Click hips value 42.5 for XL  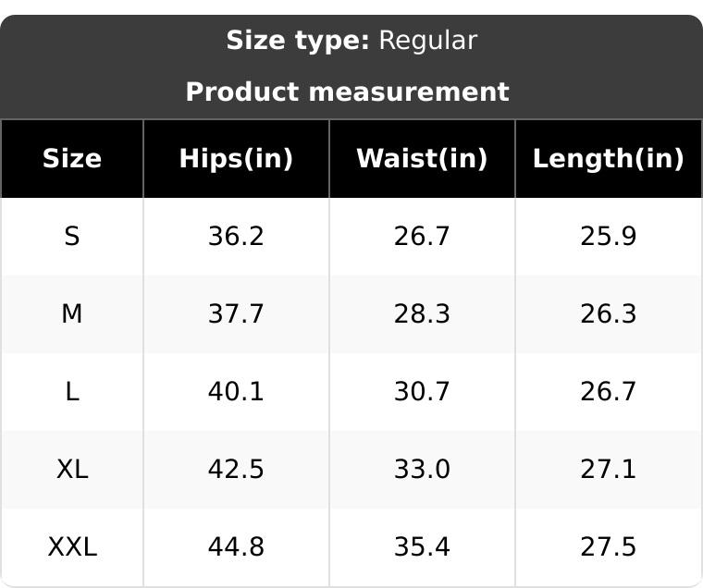[x=236, y=470]
